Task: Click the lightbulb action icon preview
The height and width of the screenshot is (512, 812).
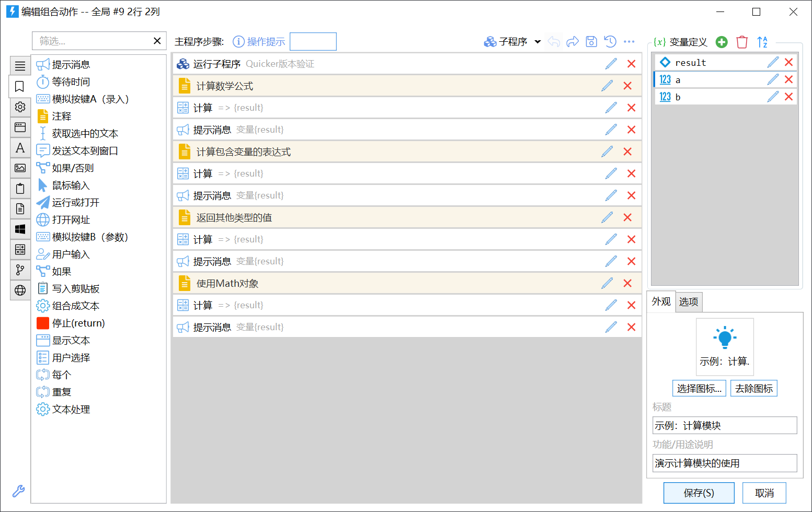Action: 725,347
